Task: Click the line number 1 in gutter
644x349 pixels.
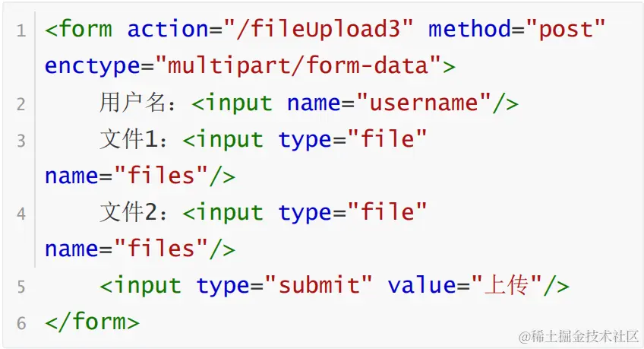Action: [x=21, y=31]
